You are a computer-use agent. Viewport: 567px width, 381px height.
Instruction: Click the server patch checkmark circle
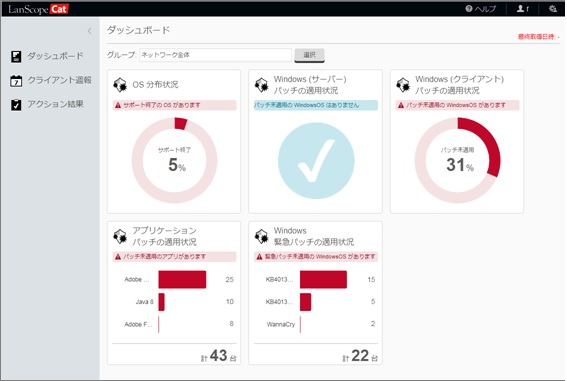[x=316, y=160]
